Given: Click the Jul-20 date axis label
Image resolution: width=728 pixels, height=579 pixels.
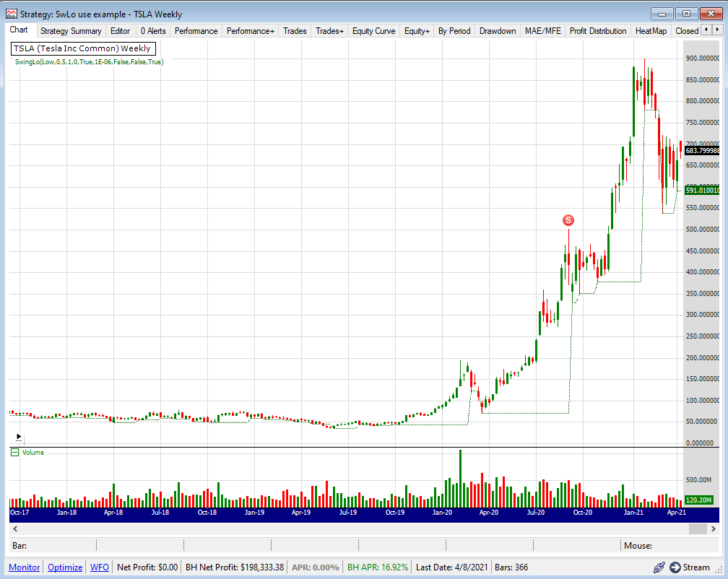Looking at the screenshot, I should click(x=536, y=512).
